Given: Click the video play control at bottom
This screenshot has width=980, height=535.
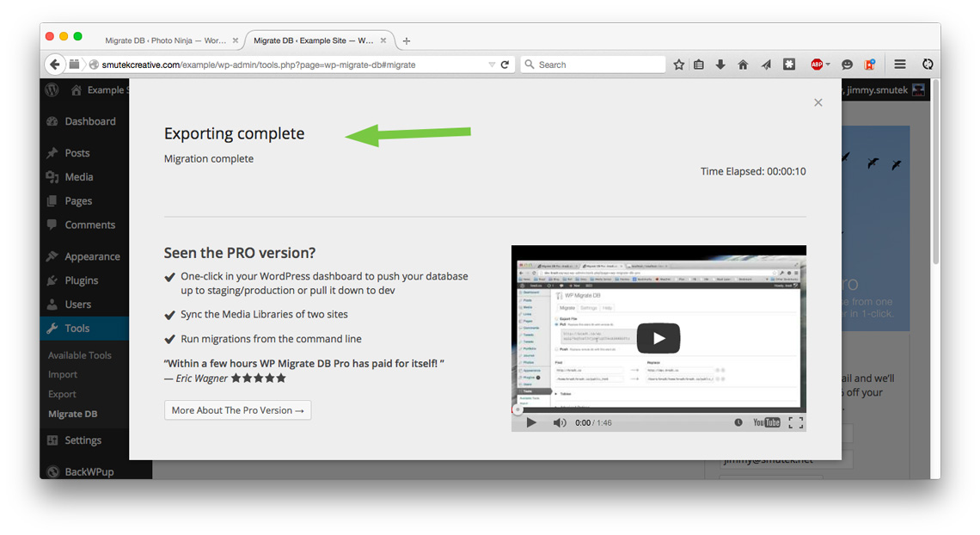Looking at the screenshot, I should tap(530, 422).
